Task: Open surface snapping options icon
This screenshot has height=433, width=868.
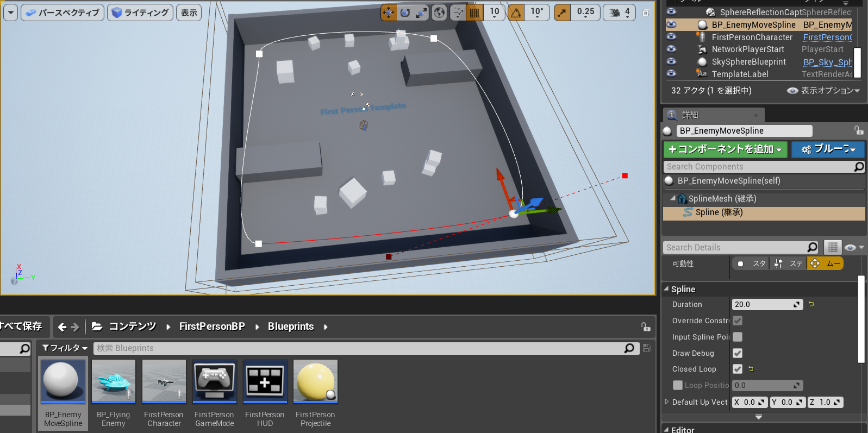Action: 458,12
